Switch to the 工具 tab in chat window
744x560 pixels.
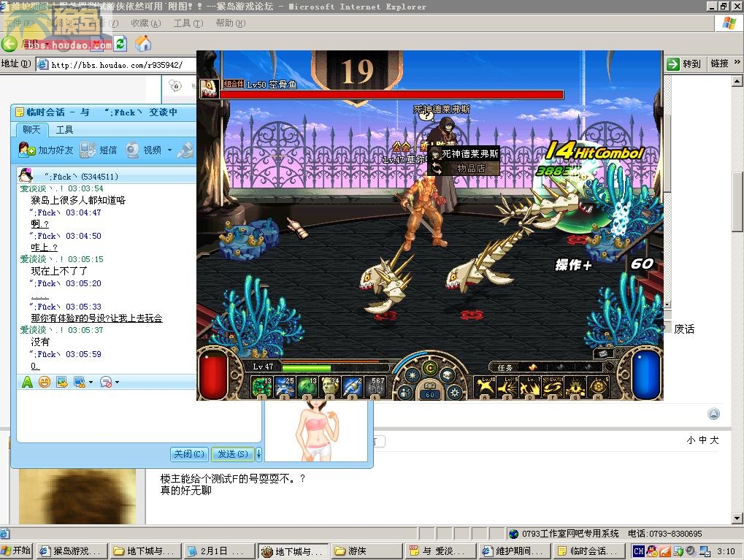click(64, 129)
